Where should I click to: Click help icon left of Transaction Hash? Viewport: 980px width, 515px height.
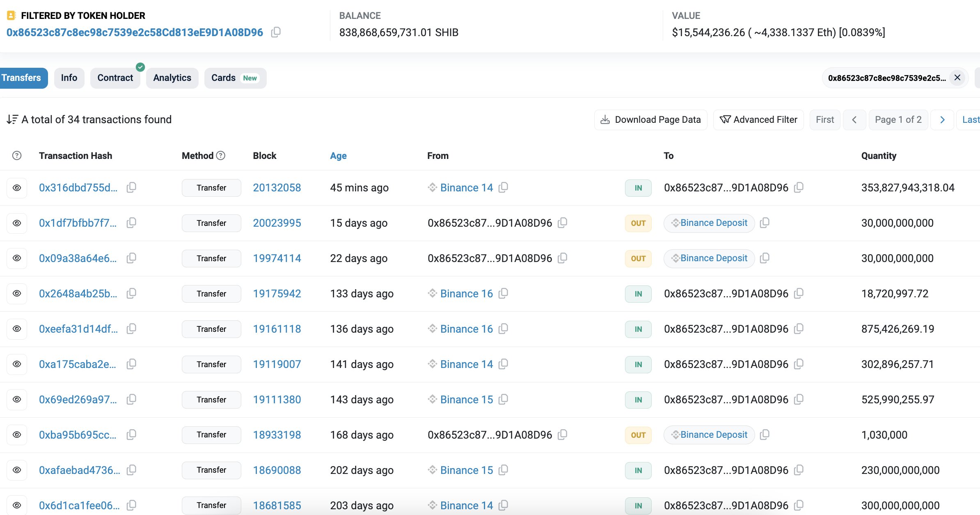click(x=17, y=156)
